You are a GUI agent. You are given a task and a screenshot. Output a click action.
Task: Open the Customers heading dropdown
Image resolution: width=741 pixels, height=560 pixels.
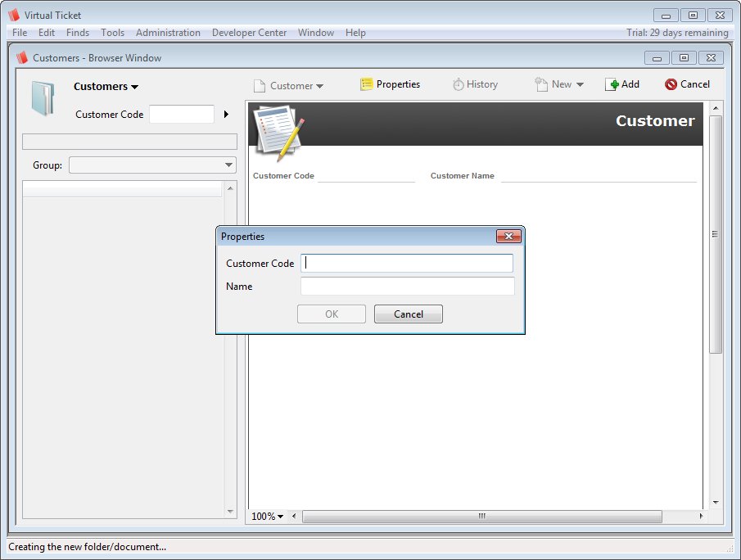point(134,87)
